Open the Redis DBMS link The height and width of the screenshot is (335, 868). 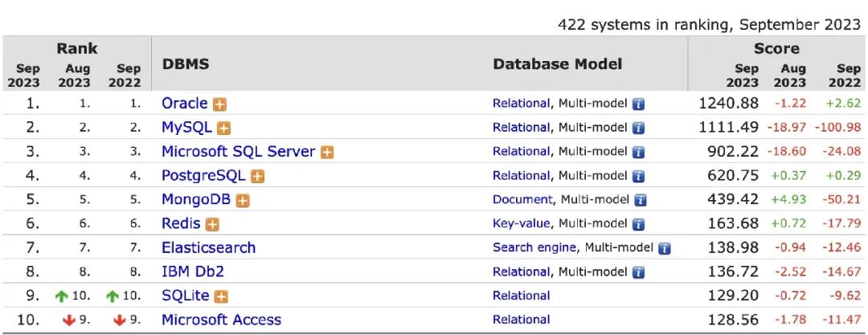coord(181,223)
